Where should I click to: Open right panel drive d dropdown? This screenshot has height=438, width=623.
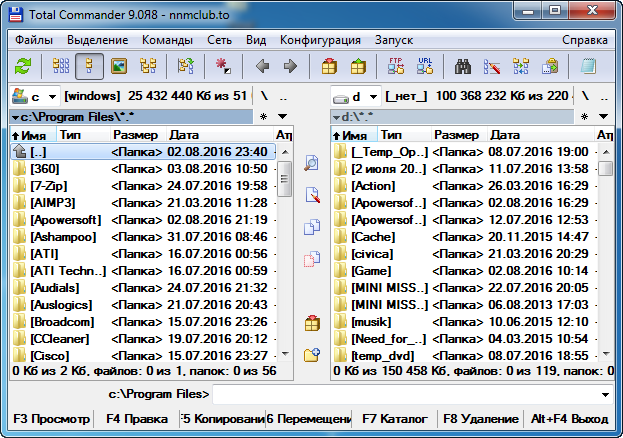point(355,97)
